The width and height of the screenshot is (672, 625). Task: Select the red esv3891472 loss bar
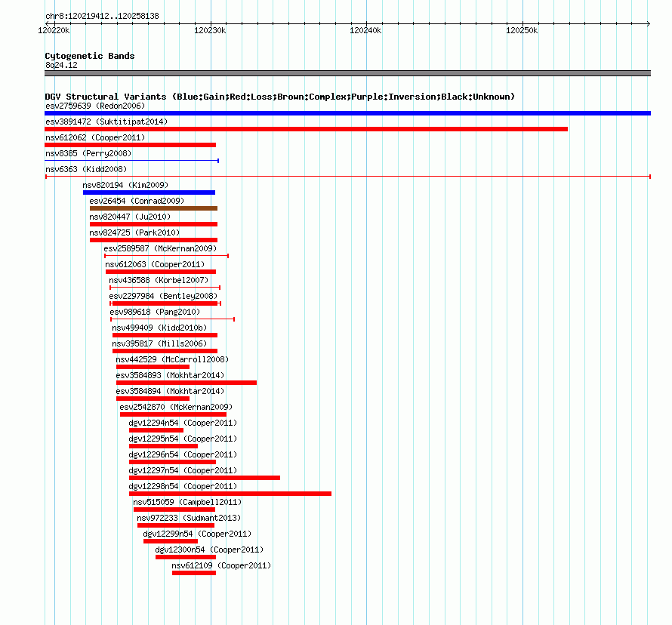pyautogui.click(x=306, y=129)
